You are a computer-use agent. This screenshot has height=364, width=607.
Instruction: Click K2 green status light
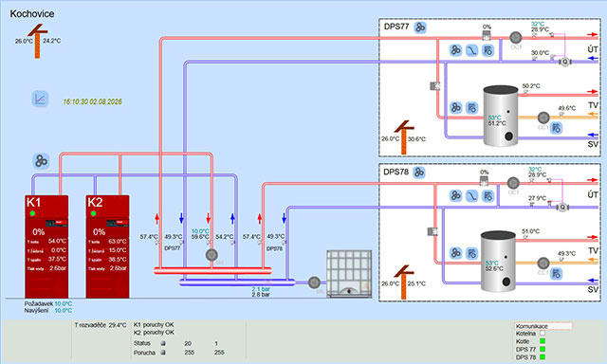(93, 213)
